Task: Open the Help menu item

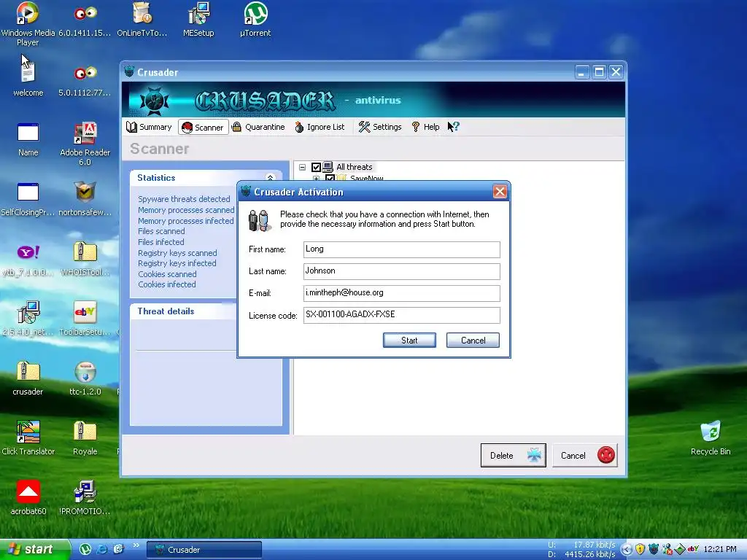Action: [x=425, y=127]
